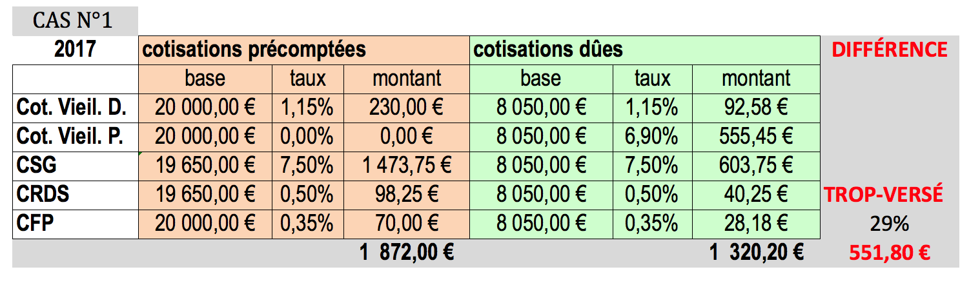980x285 pixels.
Task: Select the CAS N°1 title cell
Action: coord(75,21)
